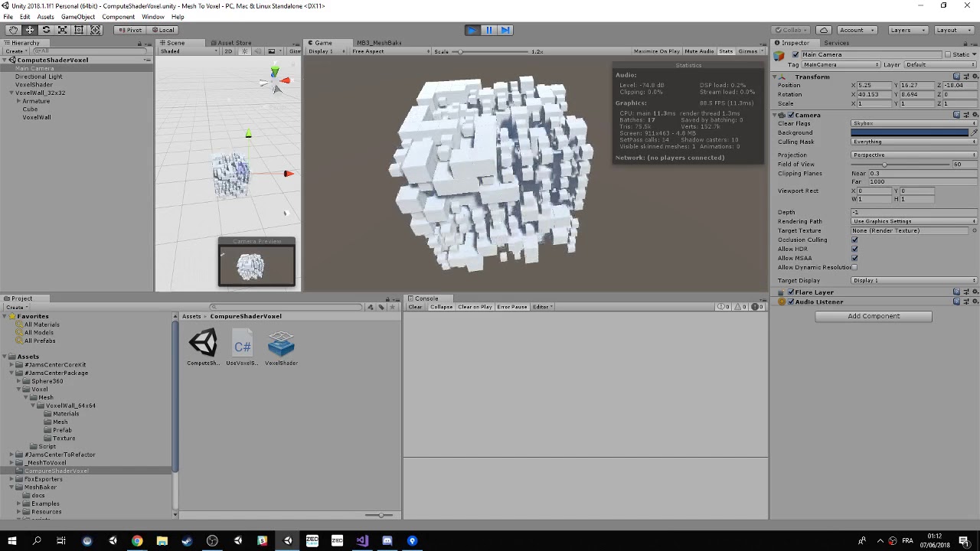
Task: Toggle Main Camera active checkbox
Action: (x=795, y=55)
